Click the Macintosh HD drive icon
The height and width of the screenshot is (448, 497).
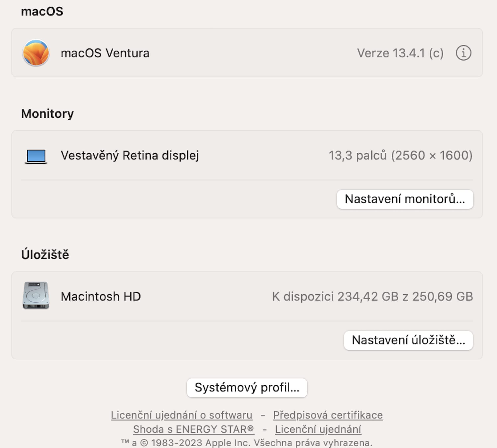[x=36, y=295]
